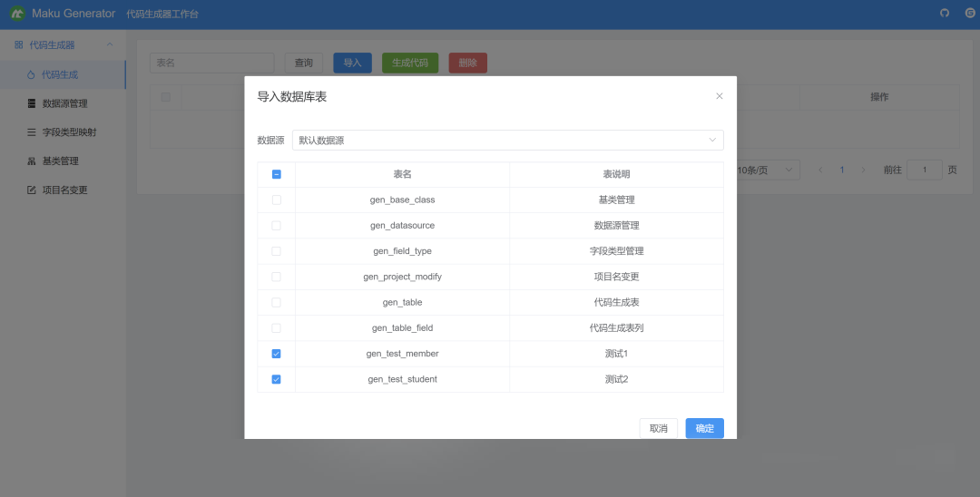Open 基类管理 in the sidebar
980x497 pixels.
(63, 161)
